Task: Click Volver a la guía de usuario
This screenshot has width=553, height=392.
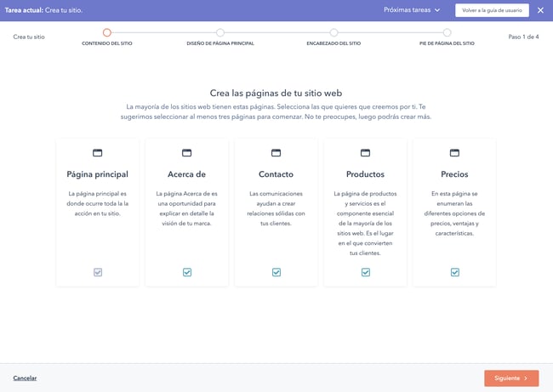Action: pos(492,10)
